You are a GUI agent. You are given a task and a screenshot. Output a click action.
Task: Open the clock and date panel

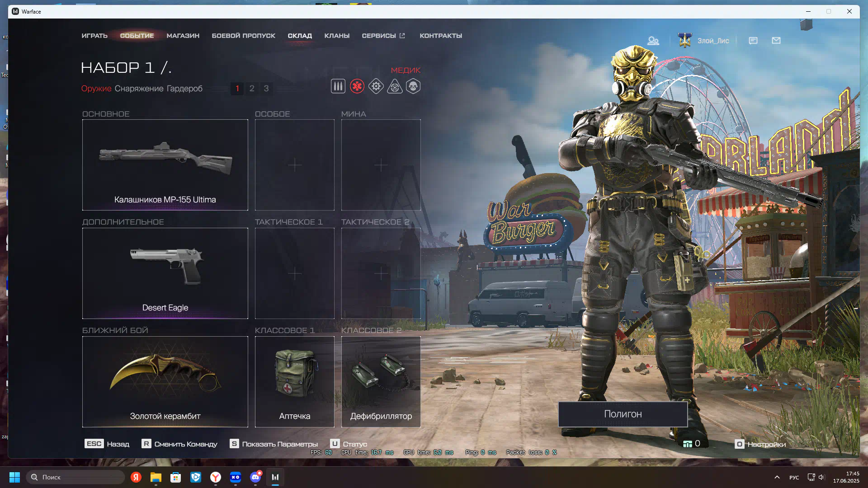point(846,477)
